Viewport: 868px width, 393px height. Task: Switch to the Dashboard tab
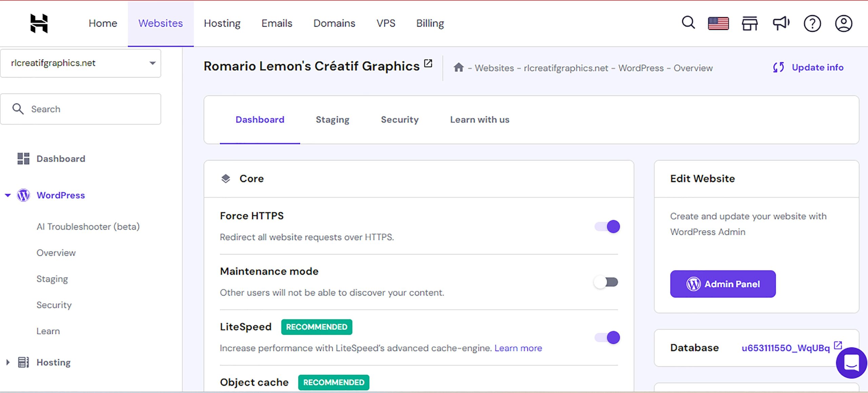coord(260,119)
